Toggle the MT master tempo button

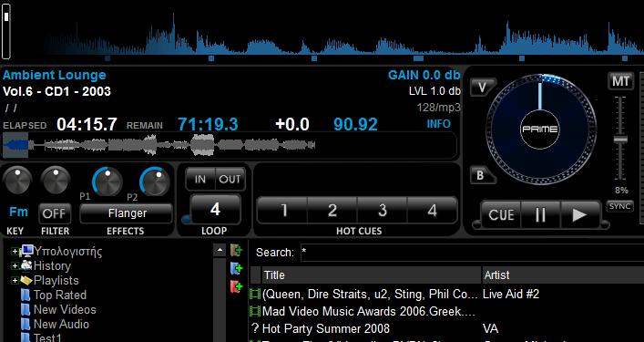[x=620, y=81]
